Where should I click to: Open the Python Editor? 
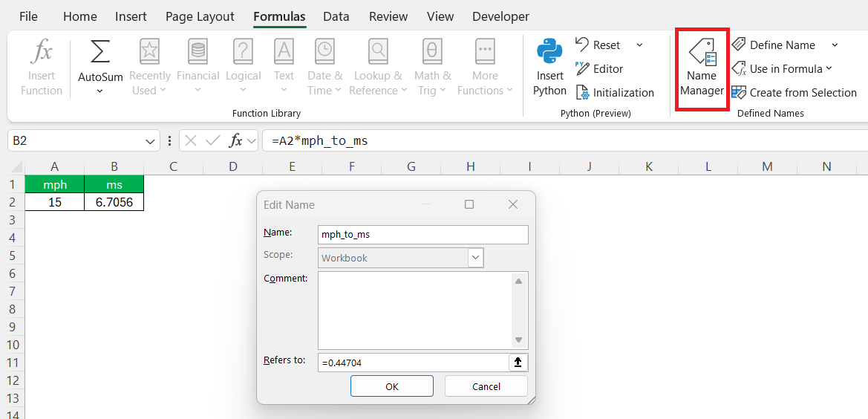pyautogui.click(x=599, y=68)
